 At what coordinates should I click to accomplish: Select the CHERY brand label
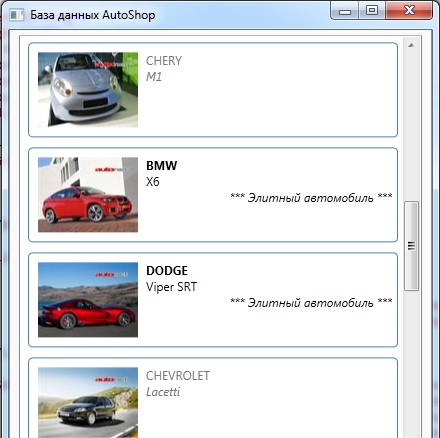(x=164, y=61)
